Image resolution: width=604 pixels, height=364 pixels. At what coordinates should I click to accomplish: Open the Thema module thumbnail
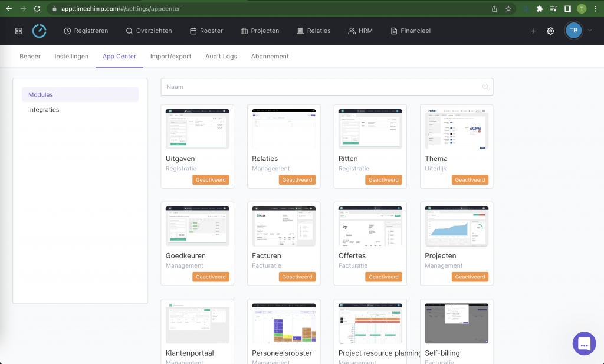click(x=456, y=128)
